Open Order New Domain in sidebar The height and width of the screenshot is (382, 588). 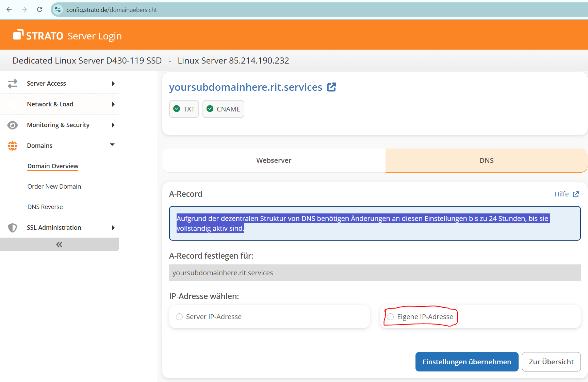click(54, 187)
